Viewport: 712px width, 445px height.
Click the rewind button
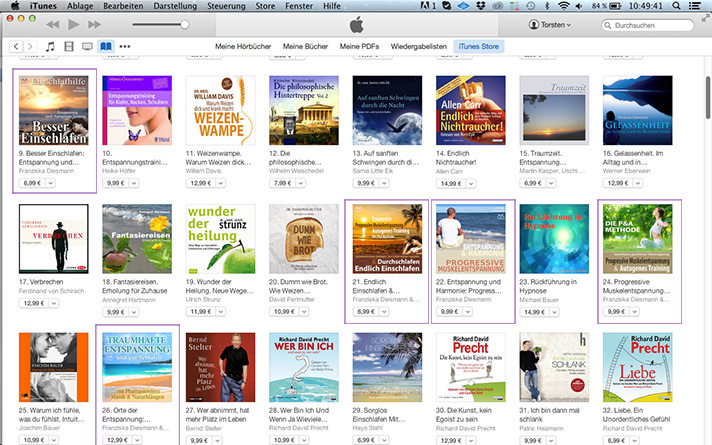point(53,23)
